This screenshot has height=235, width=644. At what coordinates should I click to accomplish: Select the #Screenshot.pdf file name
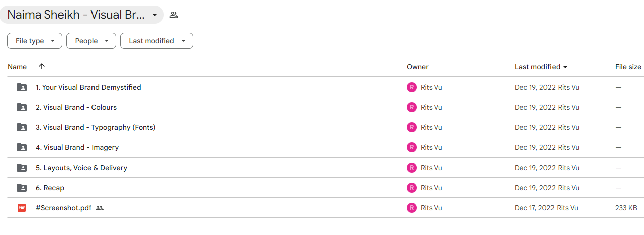coord(63,208)
